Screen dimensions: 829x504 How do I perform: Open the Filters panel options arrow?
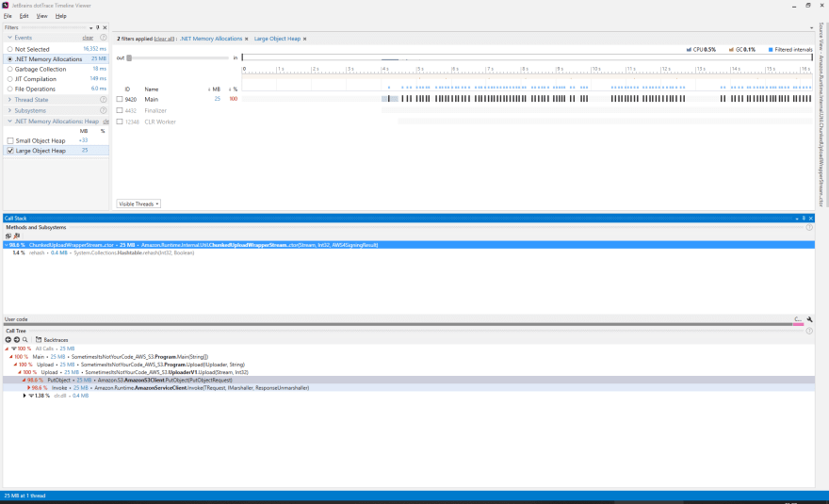coord(91,28)
